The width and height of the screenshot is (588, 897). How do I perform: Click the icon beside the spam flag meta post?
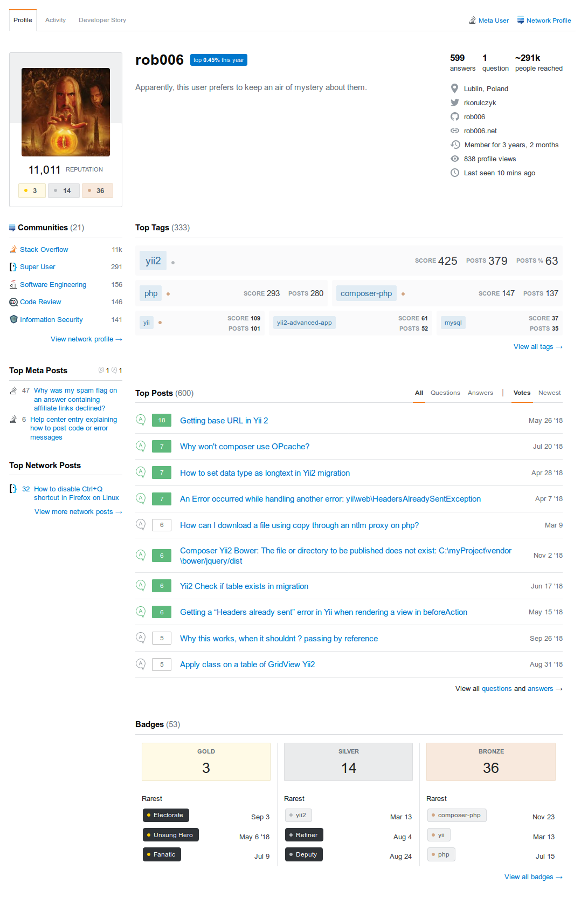pyautogui.click(x=13, y=391)
